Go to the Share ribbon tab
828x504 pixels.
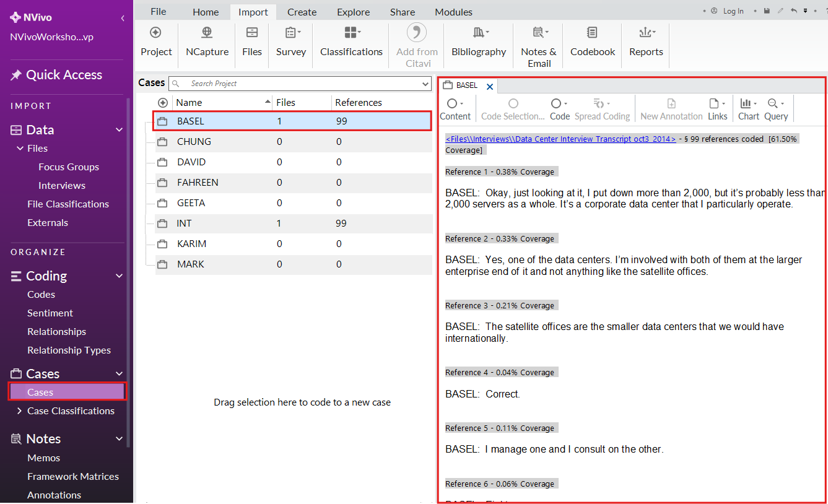(x=403, y=12)
